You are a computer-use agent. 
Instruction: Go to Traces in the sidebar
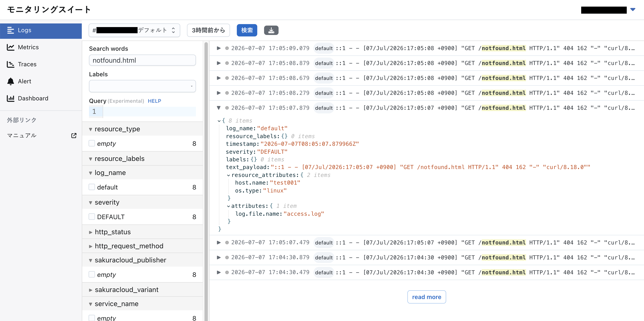coord(41,64)
